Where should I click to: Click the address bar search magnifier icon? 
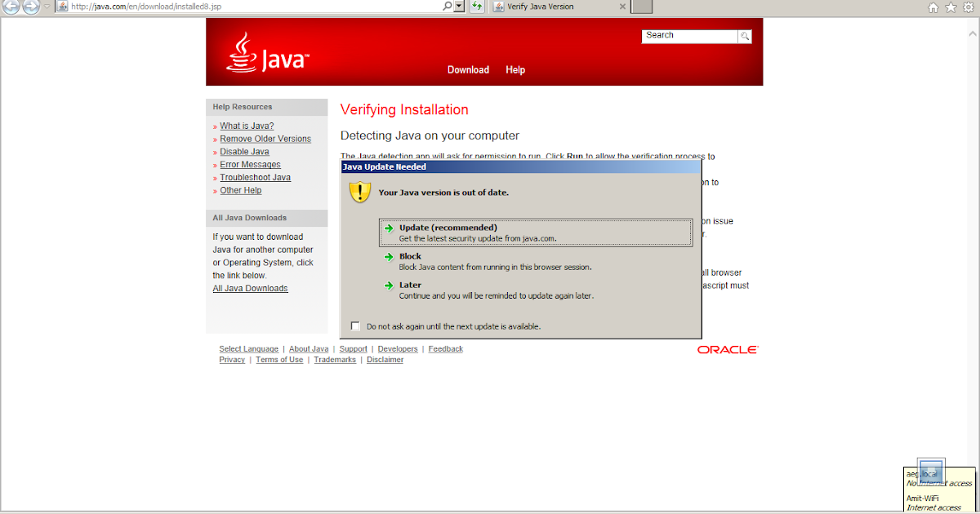[448, 7]
